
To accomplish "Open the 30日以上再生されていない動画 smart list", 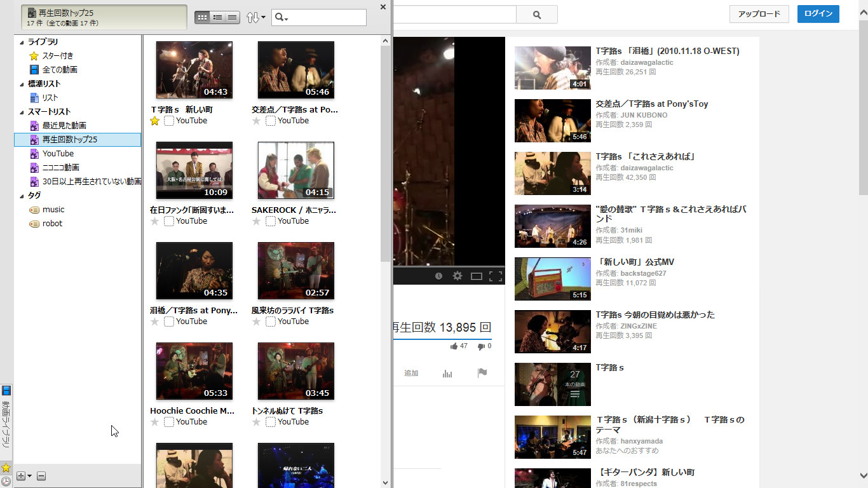I will 85,182.
